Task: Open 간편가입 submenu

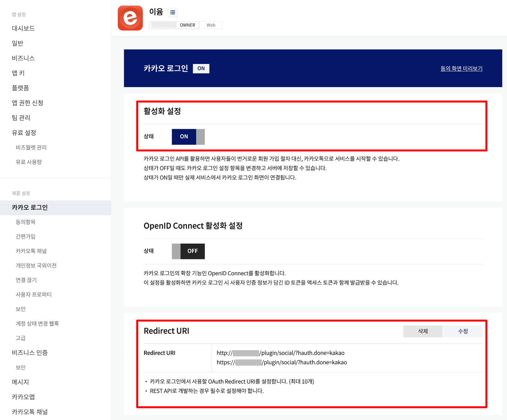Action: coord(26,237)
